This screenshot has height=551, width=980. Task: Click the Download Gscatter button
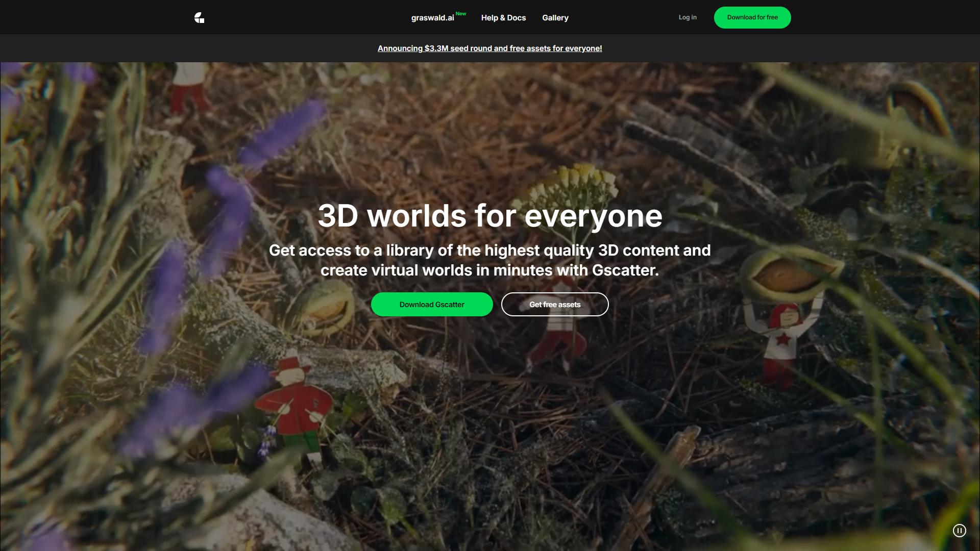coord(432,305)
